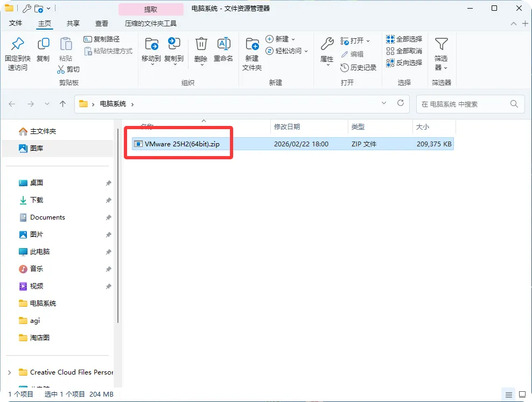Click the Paste (粘贴) ribbon icon
This screenshot has width=532, height=402.
click(x=66, y=44)
